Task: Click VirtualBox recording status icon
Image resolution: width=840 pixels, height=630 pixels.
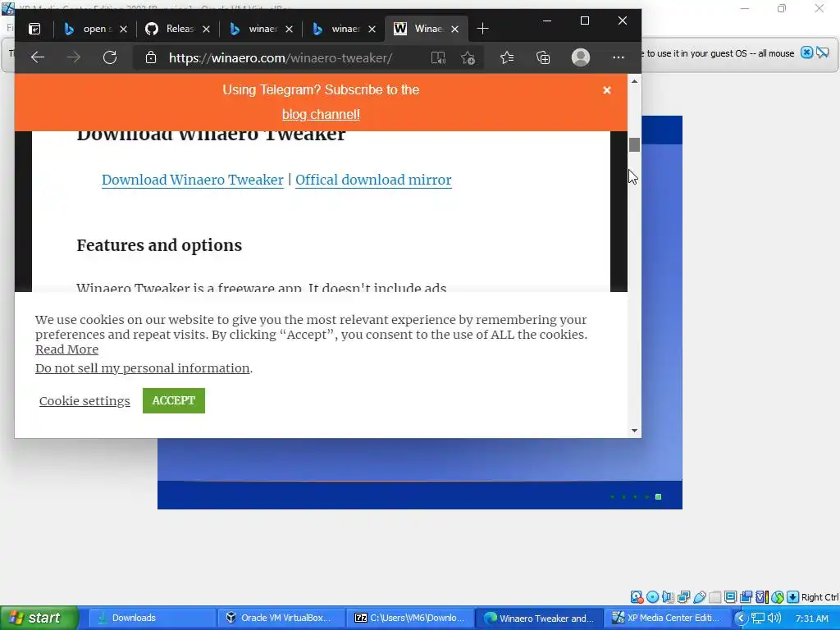Action: (x=746, y=597)
